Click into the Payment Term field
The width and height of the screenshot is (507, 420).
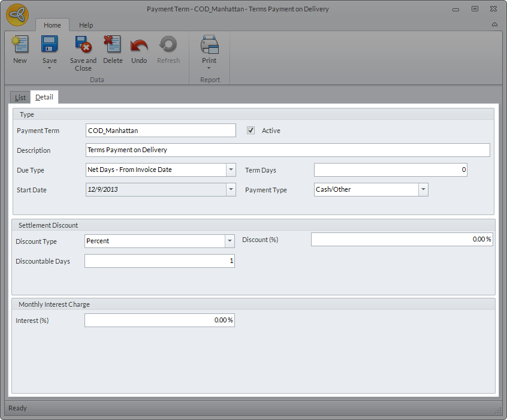(161, 131)
